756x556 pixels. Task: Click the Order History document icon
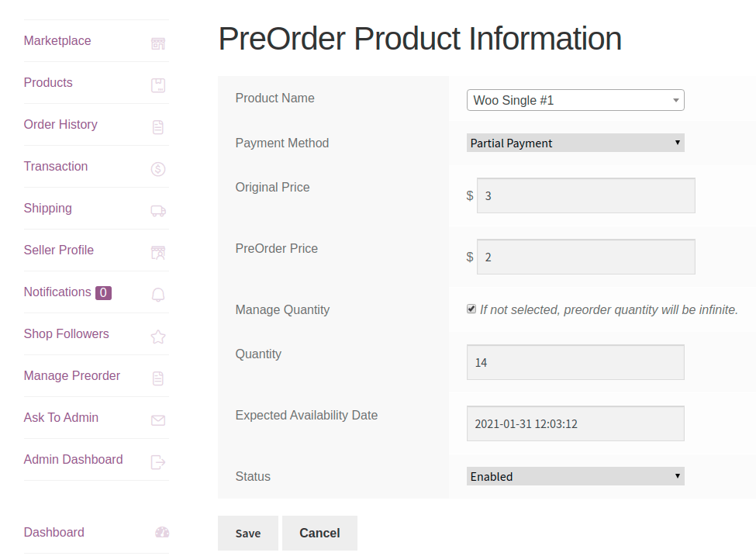click(x=158, y=126)
